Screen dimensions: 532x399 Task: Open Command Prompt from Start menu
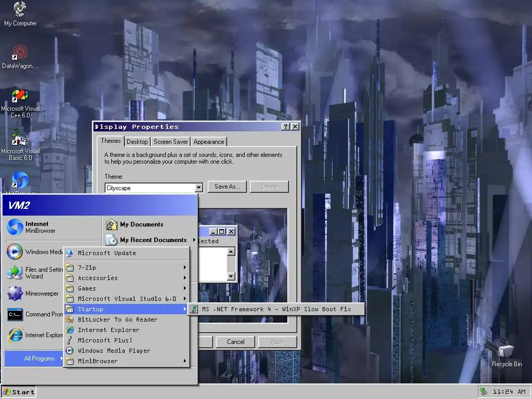coord(35,314)
